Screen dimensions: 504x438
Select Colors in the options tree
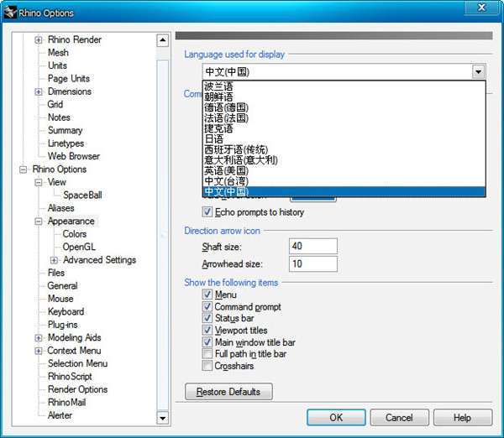[x=75, y=234]
